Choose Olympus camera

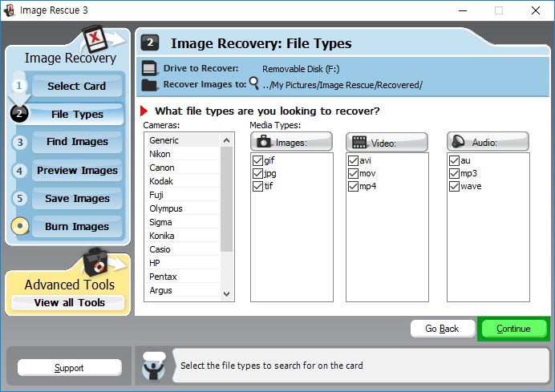tap(183, 208)
